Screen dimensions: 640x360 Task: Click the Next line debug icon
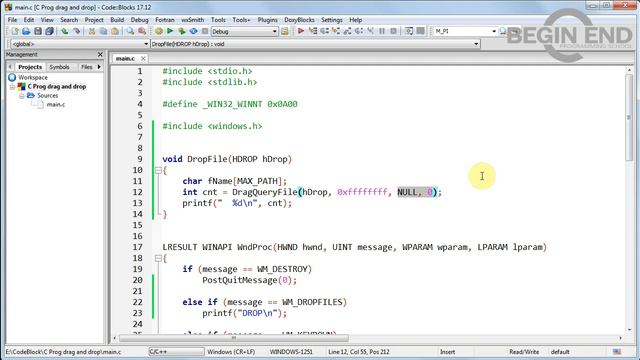coord(324,31)
